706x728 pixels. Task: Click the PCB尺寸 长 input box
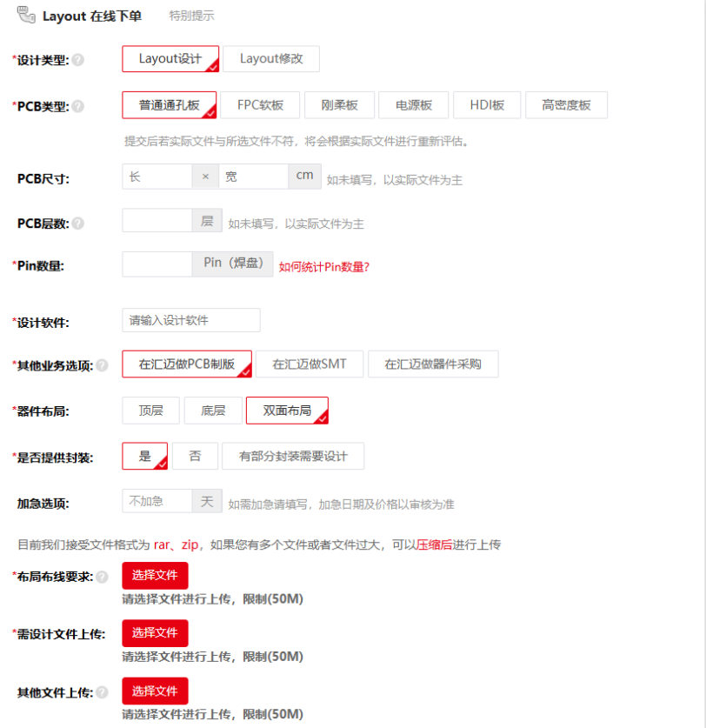pyautogui.click(x=157, y=177)
